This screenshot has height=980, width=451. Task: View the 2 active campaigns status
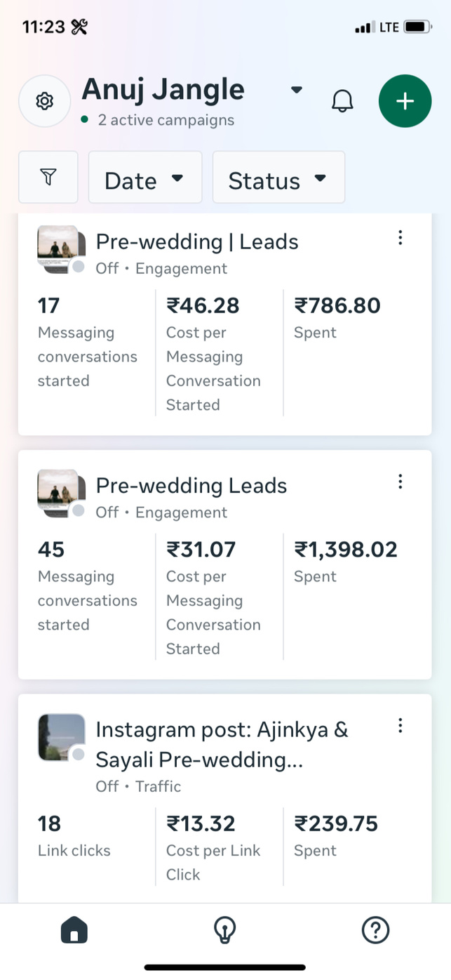tap(166, 120)
